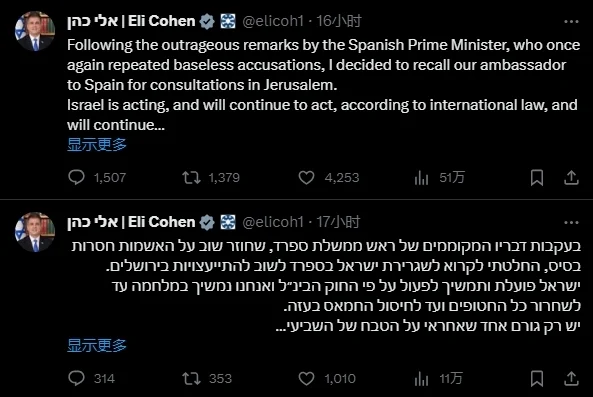593x397 pixels.
Task: Retweet the post with 1,379 reposts
Action: tap(191, 177)
